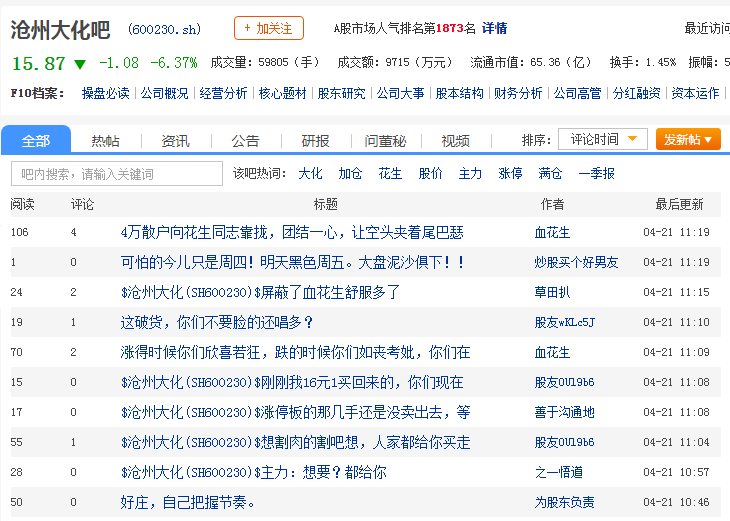The image size is (730, 521).
Task: View author 血花生 of 11:19 post
Action: (552, 232)
